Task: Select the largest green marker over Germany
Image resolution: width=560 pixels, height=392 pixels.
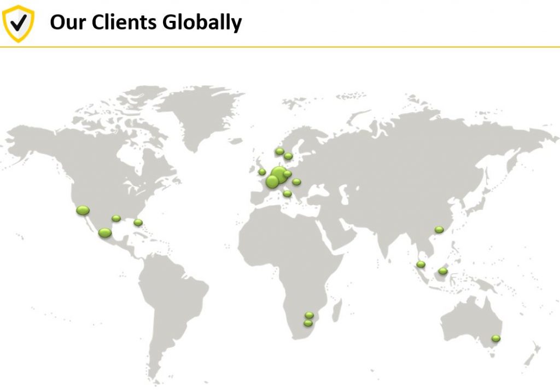Action: (279, 175)
